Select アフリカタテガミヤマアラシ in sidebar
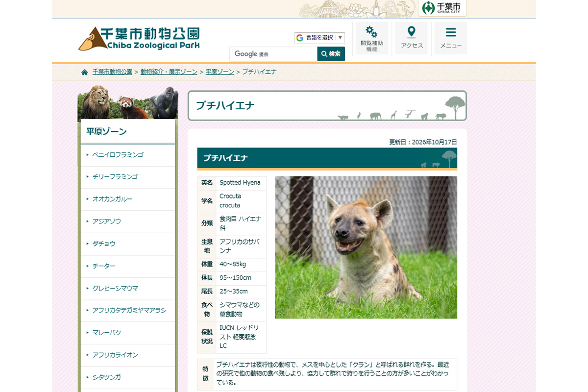 127,311
